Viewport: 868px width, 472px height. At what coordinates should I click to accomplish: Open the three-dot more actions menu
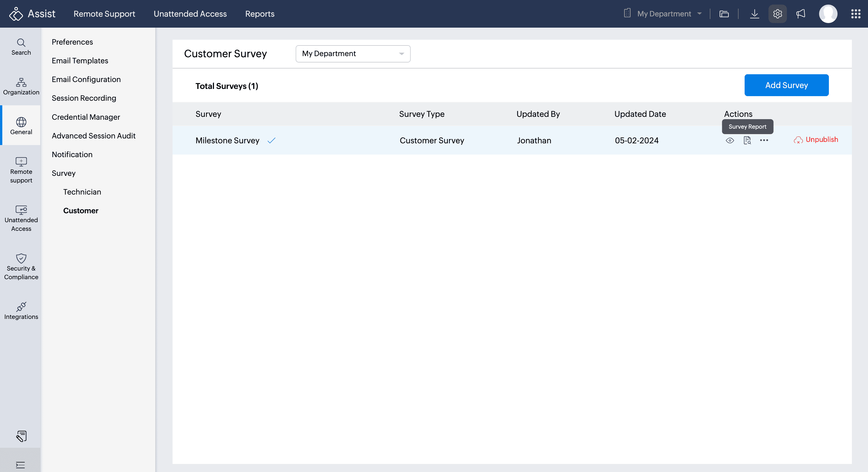coord(764,140)
